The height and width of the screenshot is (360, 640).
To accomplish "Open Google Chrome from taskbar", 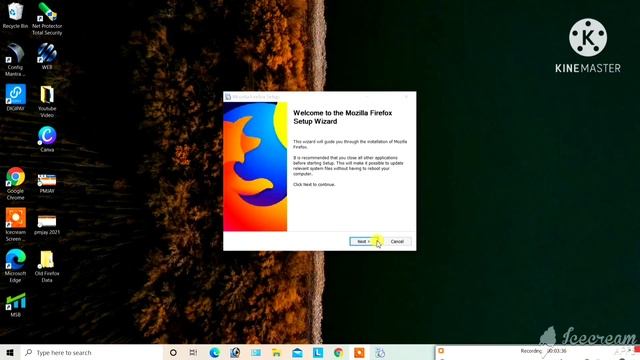I will coord(338,352).
